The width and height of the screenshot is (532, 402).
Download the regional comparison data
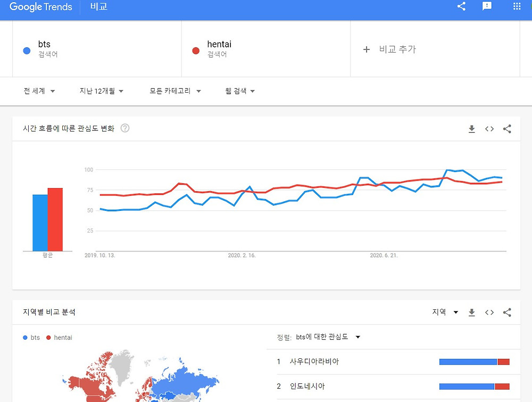471,313
